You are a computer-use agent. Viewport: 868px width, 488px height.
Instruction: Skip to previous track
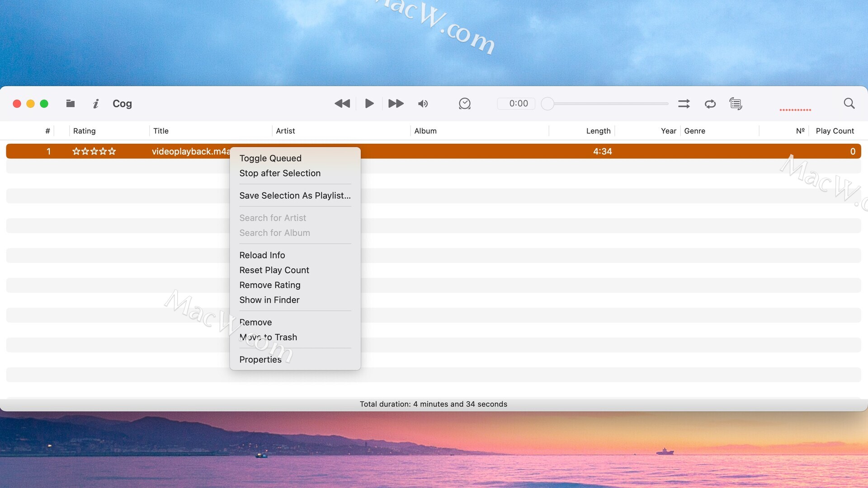click(x=342, y=103)
